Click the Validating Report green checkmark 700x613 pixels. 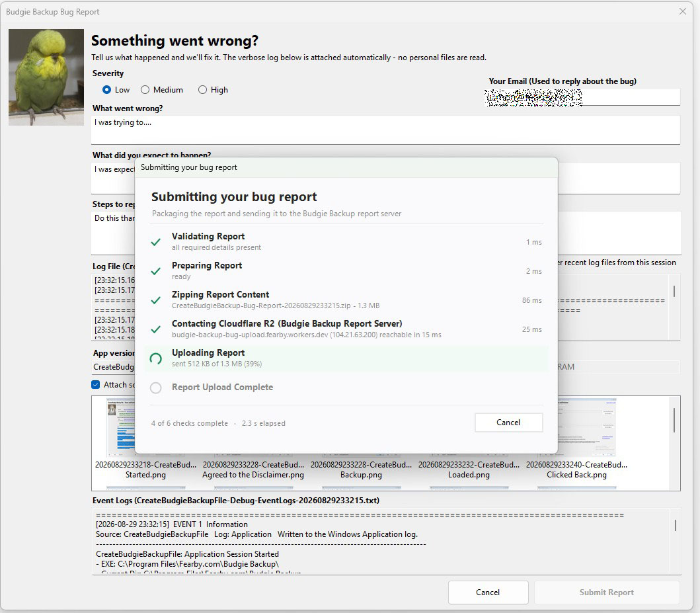pyautogui.click(x=155, y=242)
